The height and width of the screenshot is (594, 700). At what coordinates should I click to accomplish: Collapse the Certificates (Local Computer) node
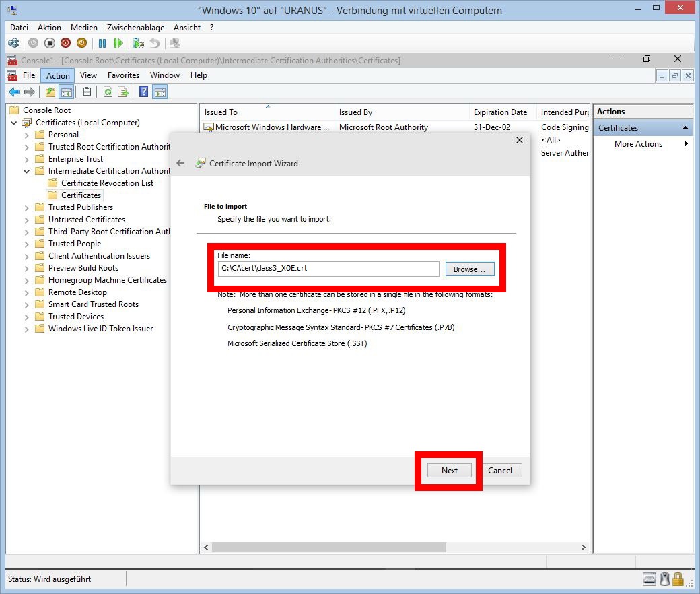(14, 123)
